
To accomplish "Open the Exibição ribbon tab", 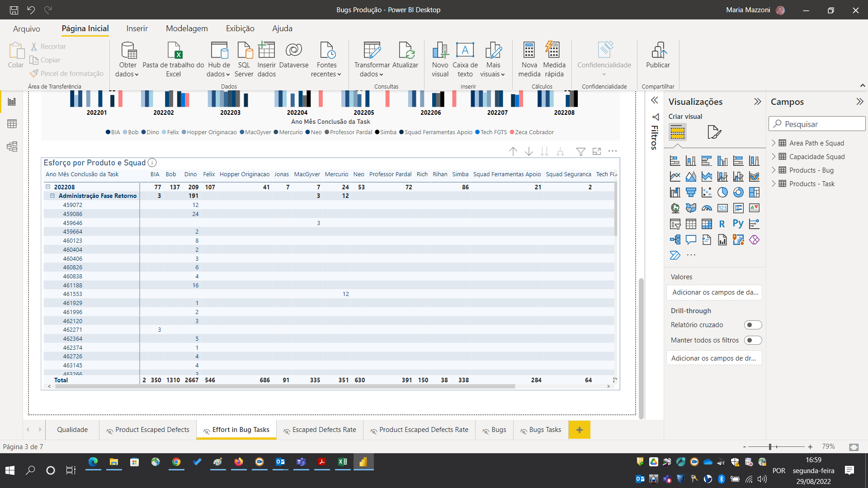I will (x=240, y=28).
